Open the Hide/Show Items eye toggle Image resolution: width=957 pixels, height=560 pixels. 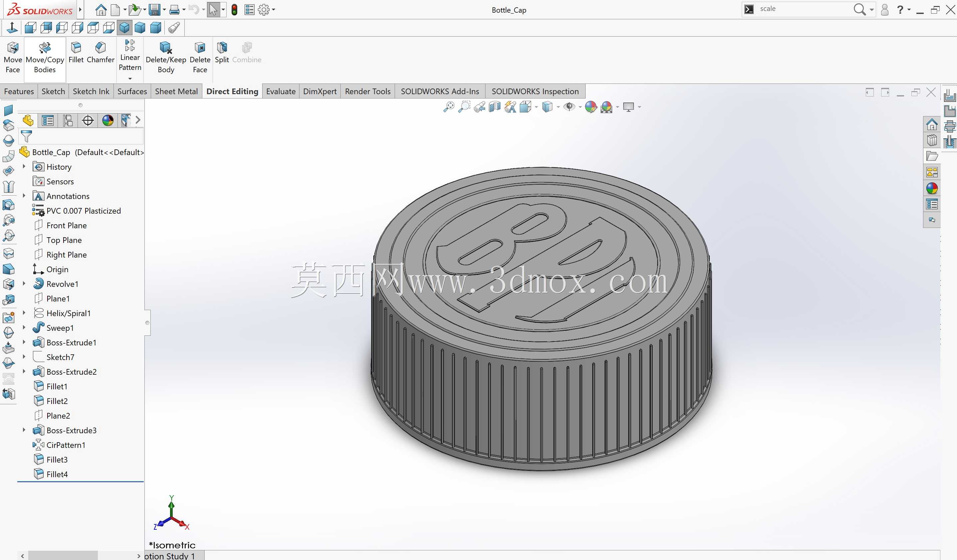pos(569,107)
